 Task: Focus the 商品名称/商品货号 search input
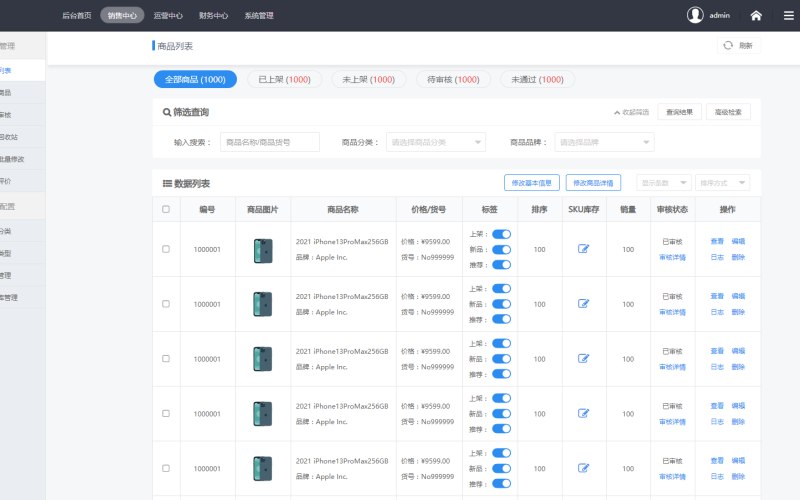click(270, 142)
